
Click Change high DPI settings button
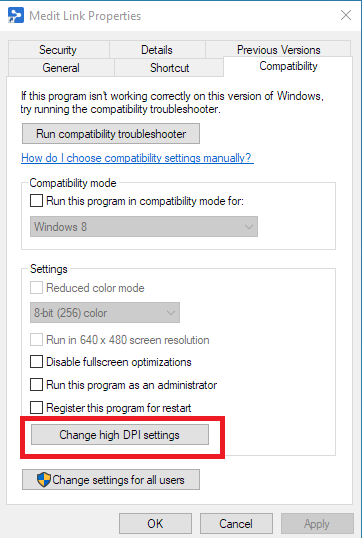(120, 435)
